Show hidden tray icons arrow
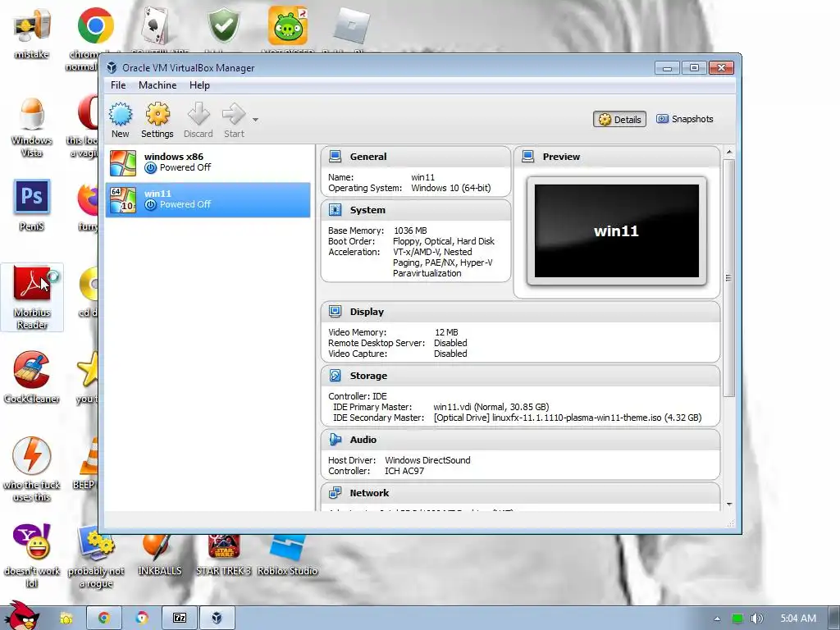 (x=717, y=619)
